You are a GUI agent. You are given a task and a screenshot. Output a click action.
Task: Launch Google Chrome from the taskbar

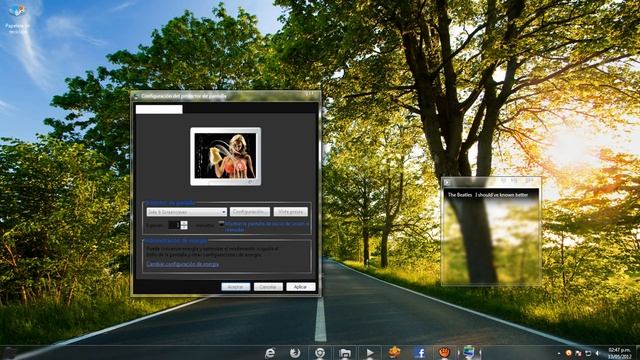click(320, 353)
